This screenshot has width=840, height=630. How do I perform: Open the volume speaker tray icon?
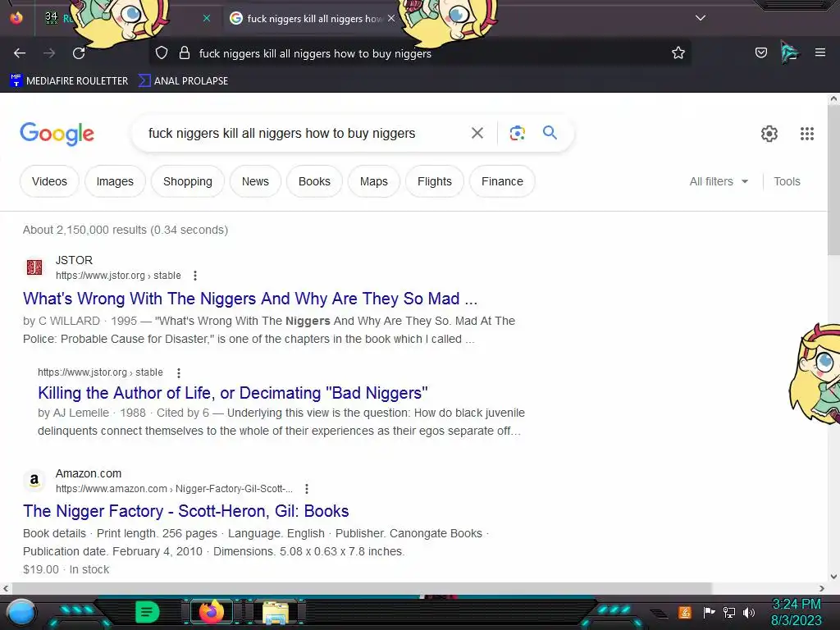pos(748,612)
